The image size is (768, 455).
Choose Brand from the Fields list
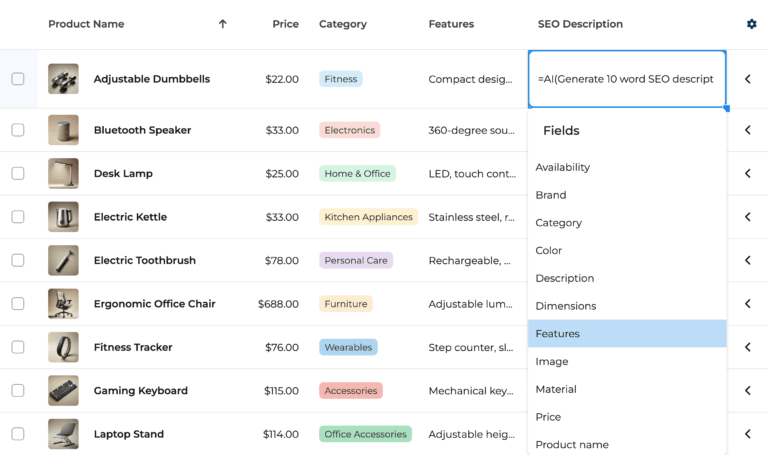click(x=551, y=195)
